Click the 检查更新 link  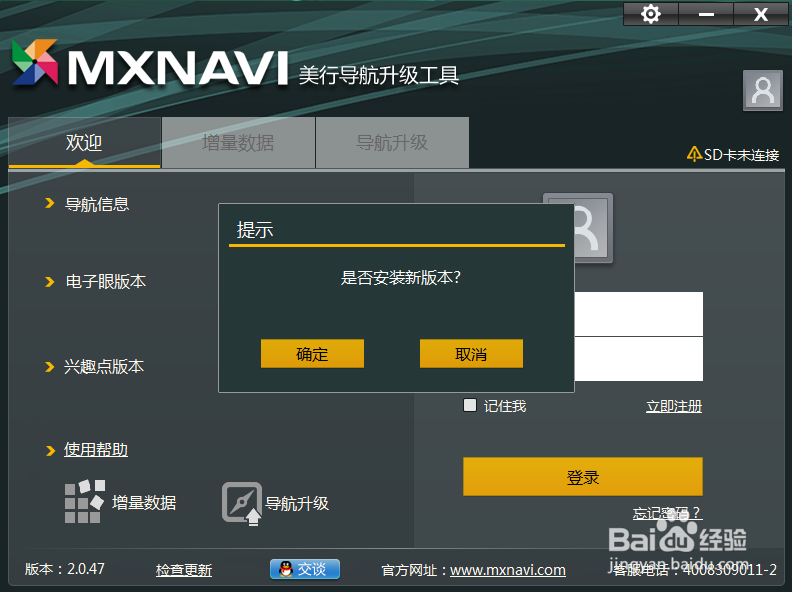click(184, 570)
